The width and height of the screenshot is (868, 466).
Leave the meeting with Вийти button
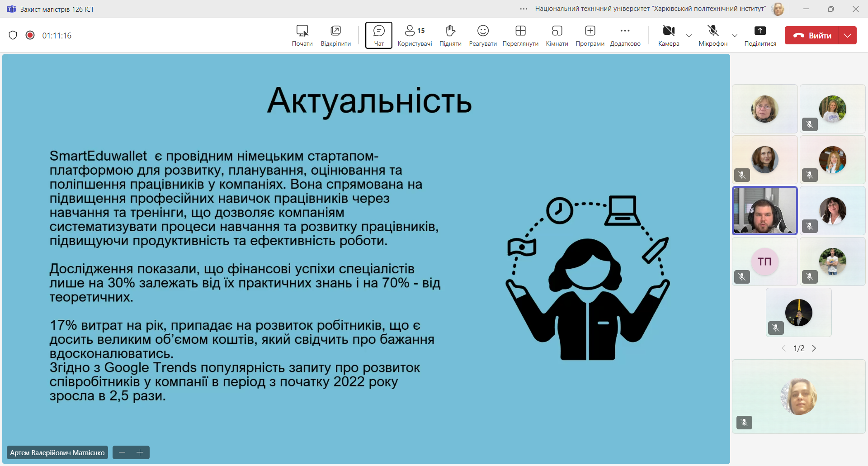(812, 35)
